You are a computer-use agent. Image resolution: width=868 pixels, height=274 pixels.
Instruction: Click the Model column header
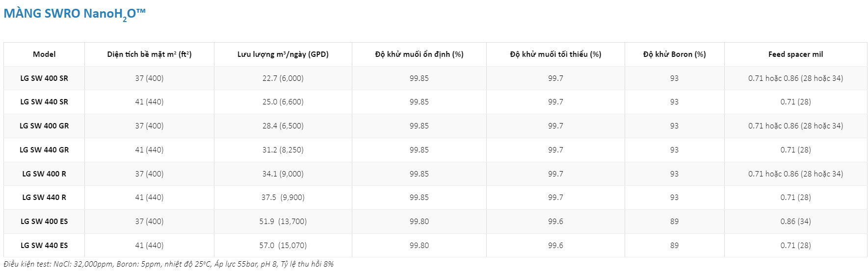click(x=44, y=54)
